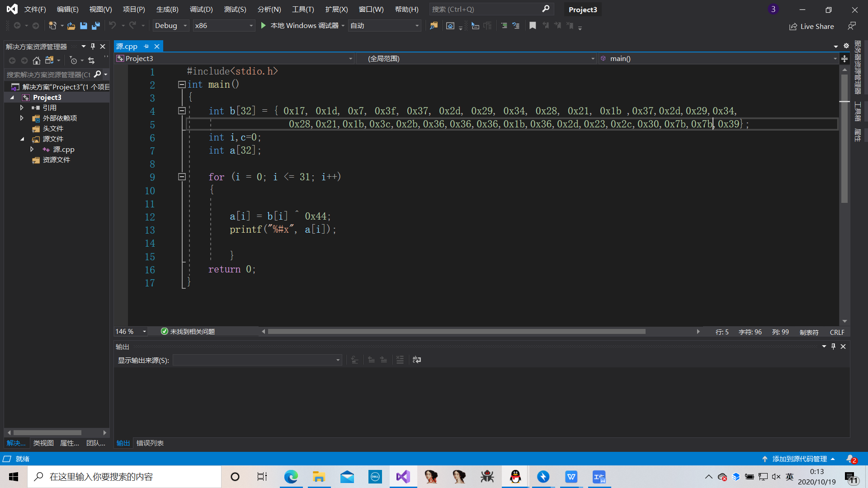Open Microsoft Edge from the taskbar
The width and height of the screenshot is (868, 488).
pyautogui.click(x=291, y=477)
